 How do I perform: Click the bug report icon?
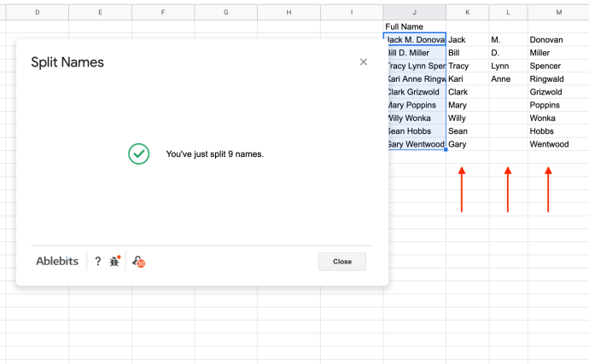(115, 262)
